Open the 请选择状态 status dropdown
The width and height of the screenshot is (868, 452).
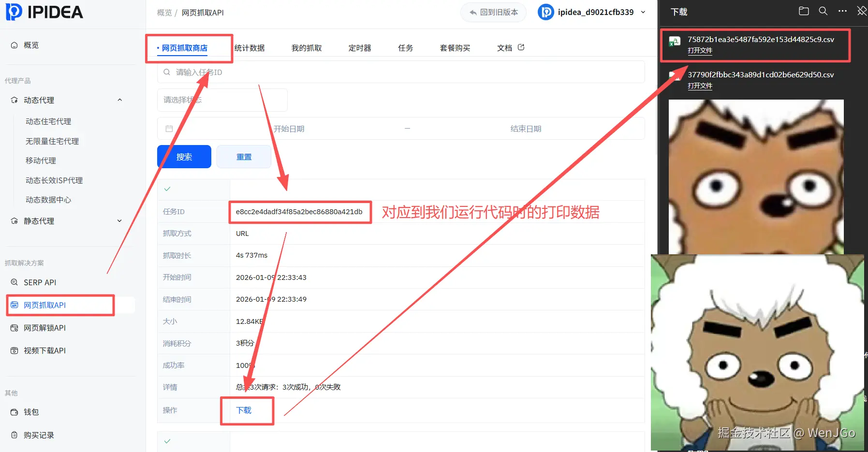[222, 100]
